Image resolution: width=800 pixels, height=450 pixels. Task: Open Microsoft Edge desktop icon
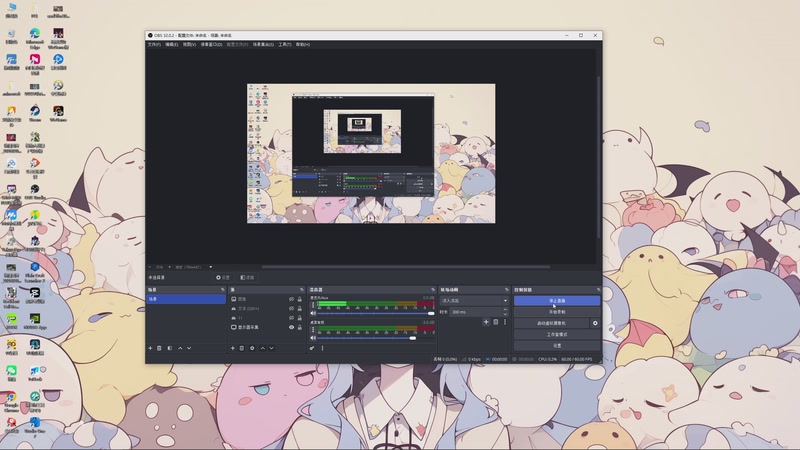click(35, 38)
